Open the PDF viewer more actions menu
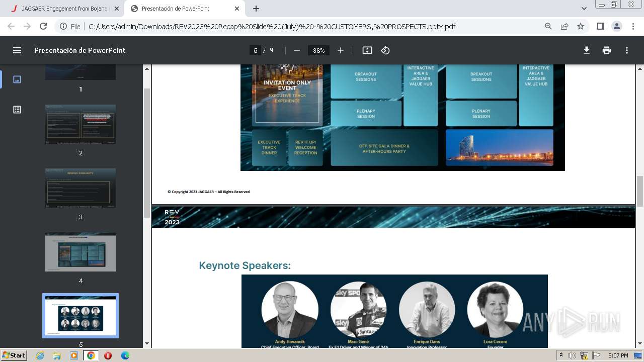 coord(627,50)
